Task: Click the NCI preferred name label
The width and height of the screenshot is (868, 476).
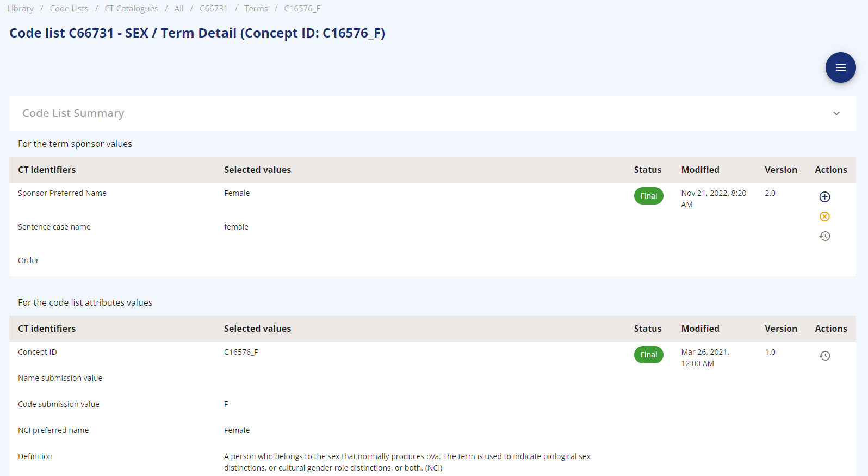Action: [53, 430]
